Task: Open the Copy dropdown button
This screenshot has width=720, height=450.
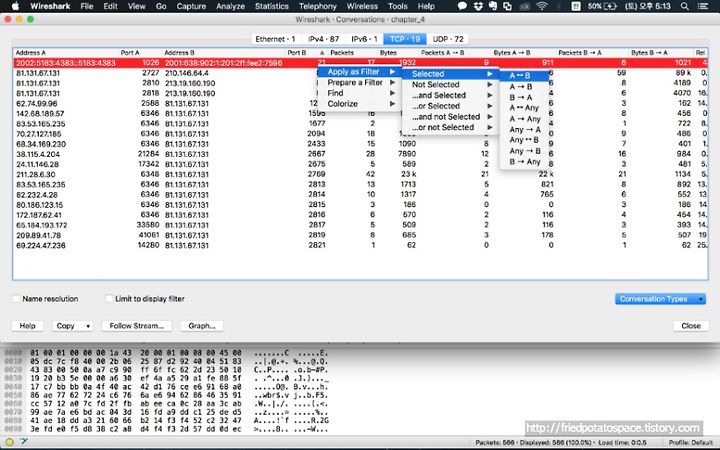Action: coord(73,326)
